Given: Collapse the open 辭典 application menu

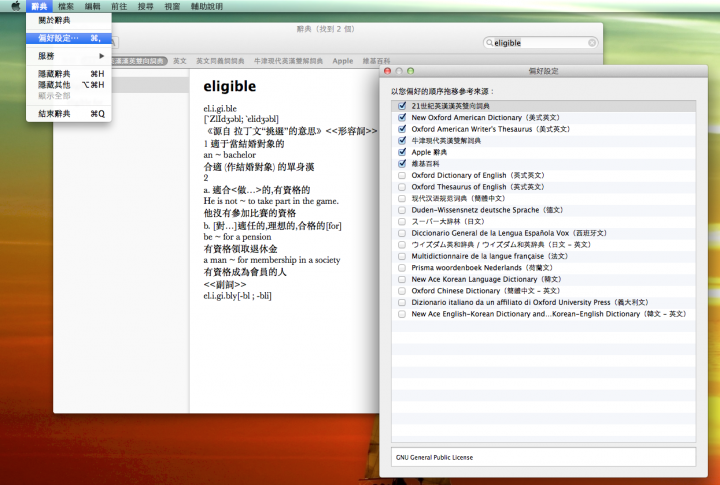Looking at the screenshot, I should [39, 6].
